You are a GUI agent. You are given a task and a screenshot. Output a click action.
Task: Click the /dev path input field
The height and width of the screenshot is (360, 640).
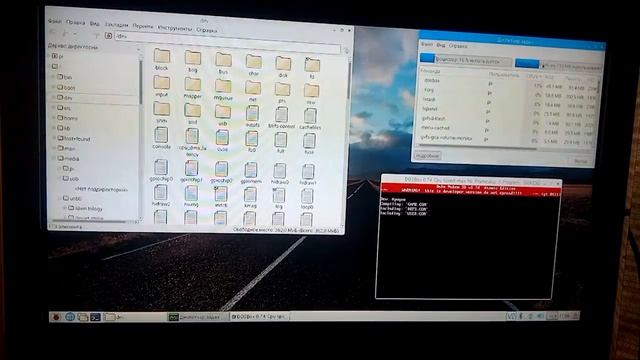click(x=227, y=42)
